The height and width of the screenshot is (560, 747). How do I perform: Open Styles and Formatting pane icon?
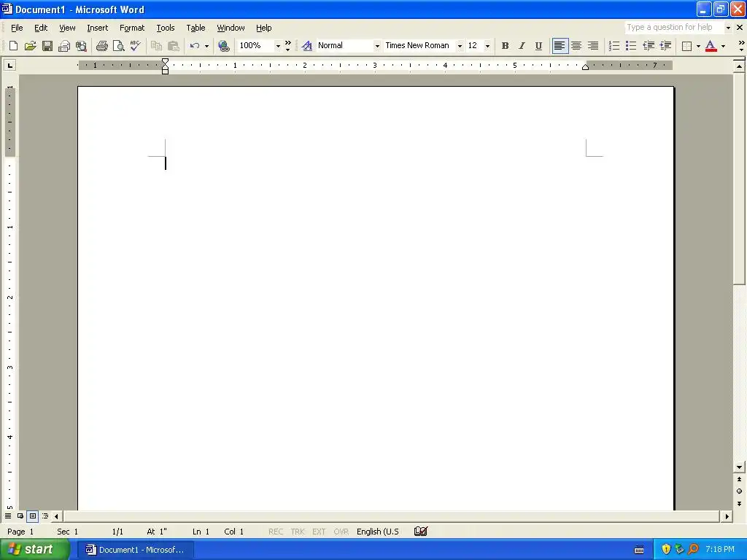pos(307,46)
